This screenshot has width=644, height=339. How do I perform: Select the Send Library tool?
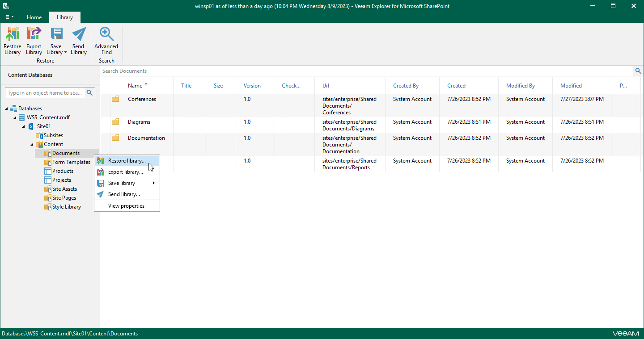coord(79,40)
